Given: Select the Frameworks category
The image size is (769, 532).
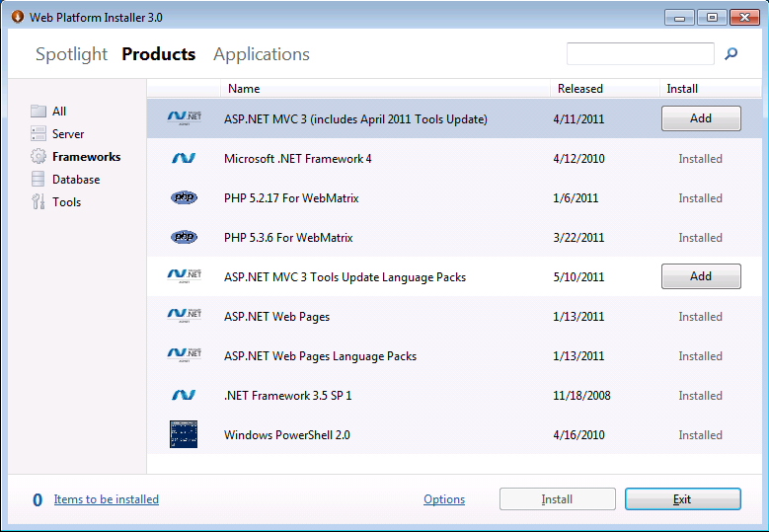Looking at the screenshot, I should (x=86, y=156).
